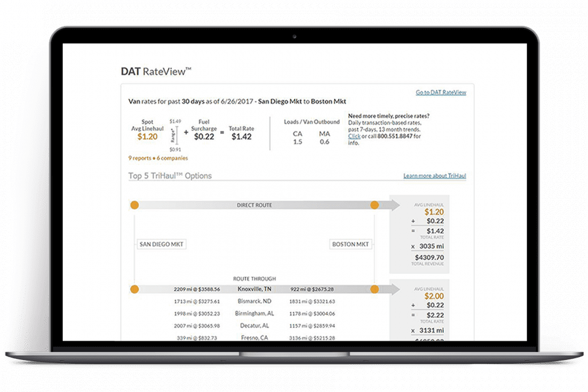This screenshot has width=588, height=392.
Task: Click the "DIRECT ROUTE" bar label
Action: click(x=254, y=205)
